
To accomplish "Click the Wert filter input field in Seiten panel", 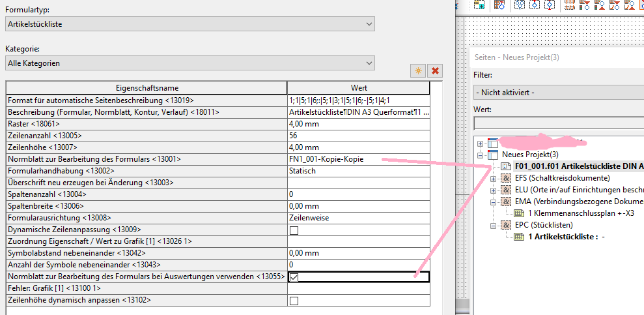I will point(559,123).
